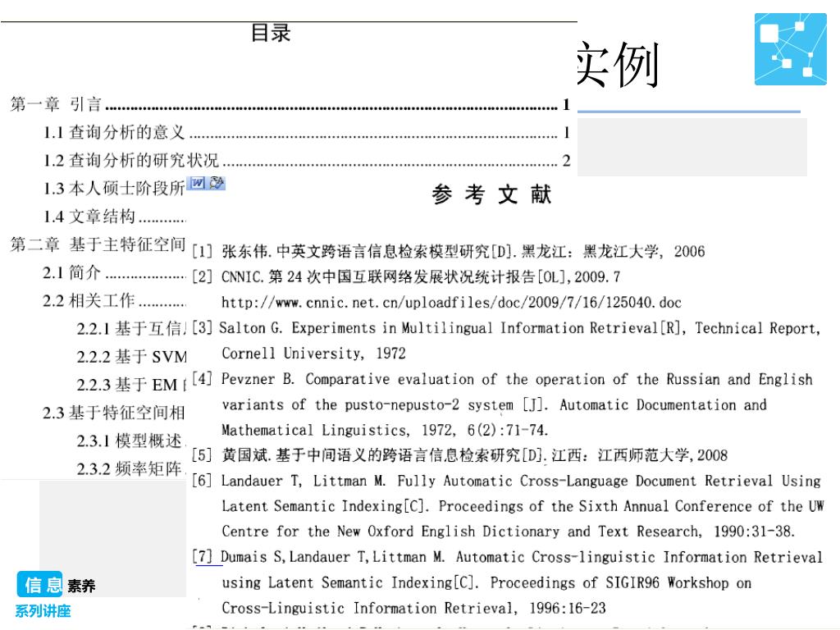The image size is (840, 630).
Task: Click the gray placeholder box under title
Action: pyautogui.click(x=692, y=147)
